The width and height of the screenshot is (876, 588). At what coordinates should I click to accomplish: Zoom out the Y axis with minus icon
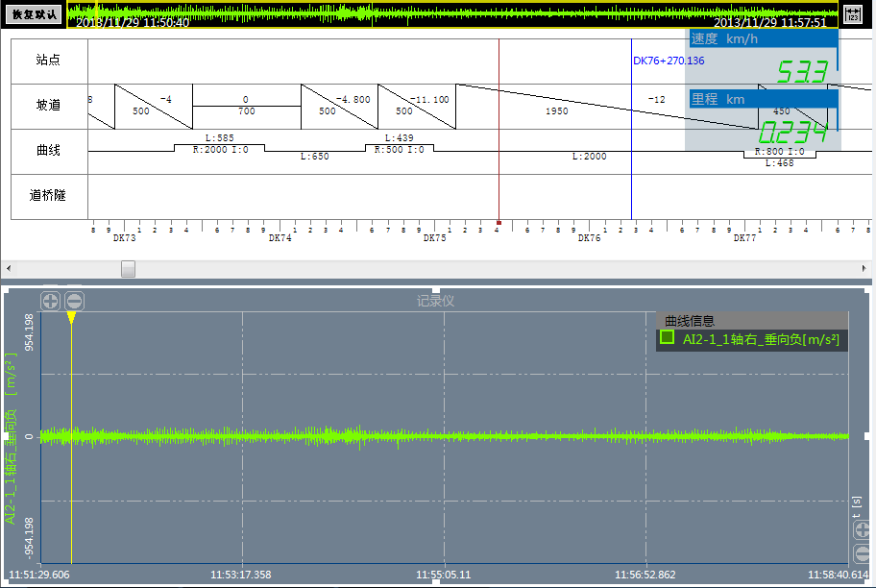pyautogui.click(x=74, y=301)
